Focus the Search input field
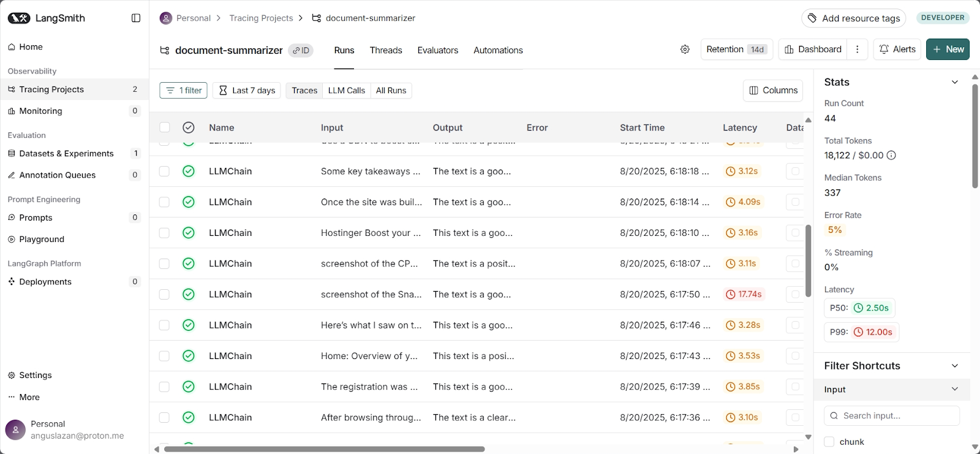Screen dimensions: 980x454 pyautogui.click(x=892, y=415)
